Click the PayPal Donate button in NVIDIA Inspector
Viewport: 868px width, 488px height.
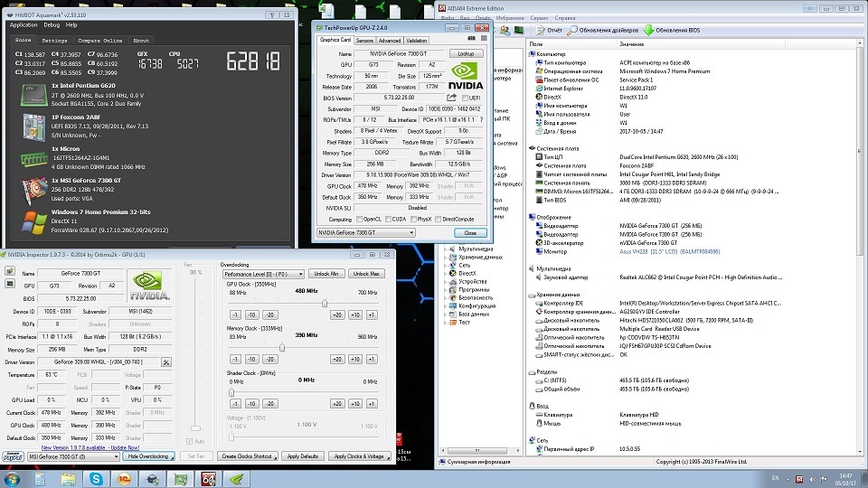13,456
